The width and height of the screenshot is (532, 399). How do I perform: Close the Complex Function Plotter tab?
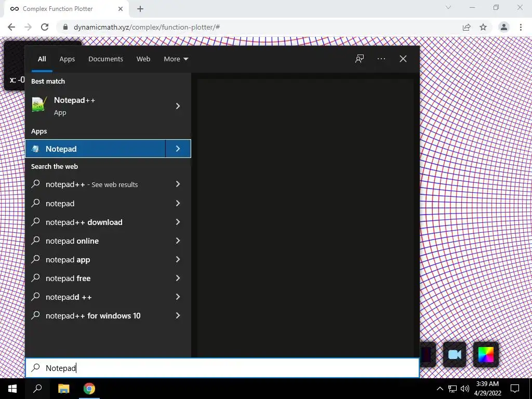click(121, 9)
